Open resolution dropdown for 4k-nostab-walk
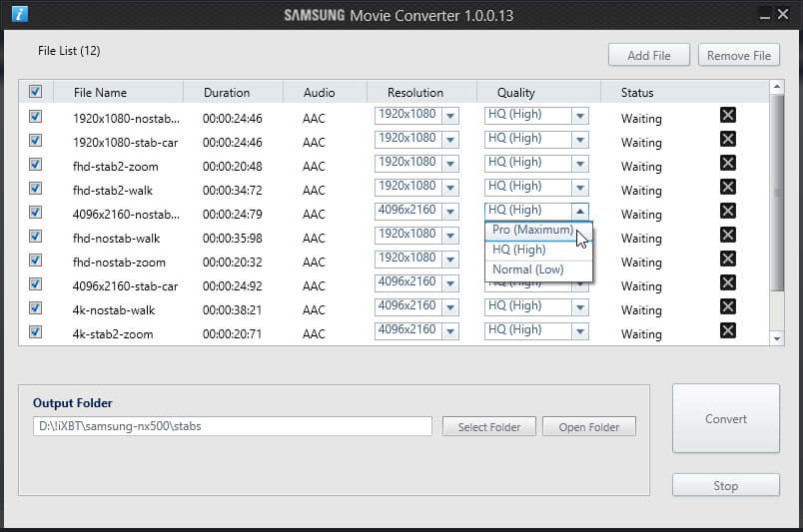Screen dimensions: 803x532 (x=450, y=307)
